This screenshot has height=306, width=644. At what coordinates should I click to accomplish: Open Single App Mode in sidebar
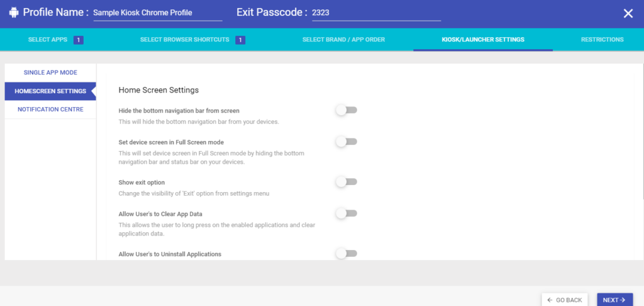click(x=50, y=72)
